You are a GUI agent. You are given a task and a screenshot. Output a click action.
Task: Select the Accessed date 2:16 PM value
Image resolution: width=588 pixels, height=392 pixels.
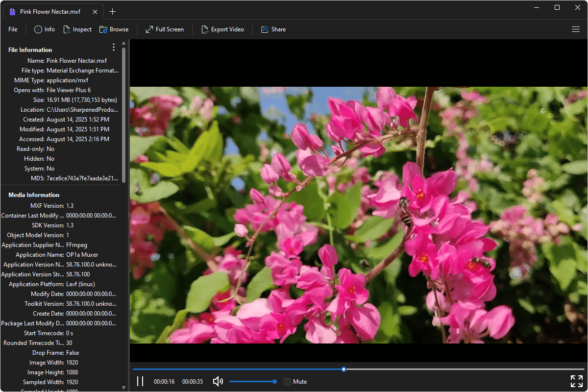pyautogui.click(x=78, y=139)
